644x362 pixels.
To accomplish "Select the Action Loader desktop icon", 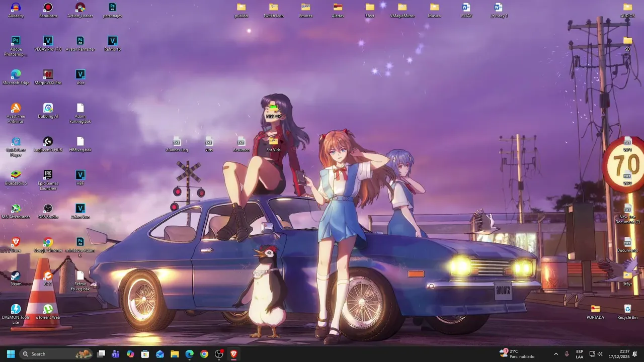I will (80, 11).
